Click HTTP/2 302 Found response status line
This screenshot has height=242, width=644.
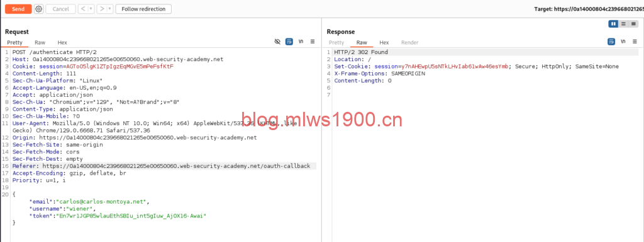[x=361, y=52]
